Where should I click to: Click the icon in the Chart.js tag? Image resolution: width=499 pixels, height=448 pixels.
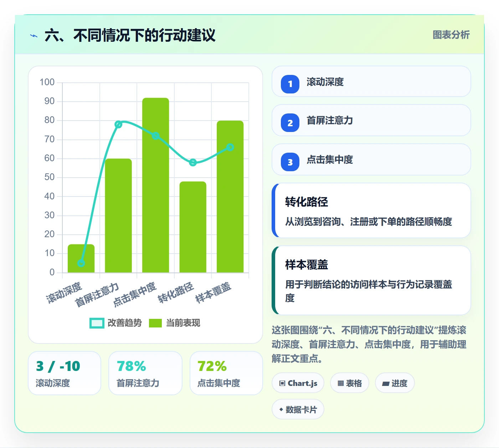[282, 383]
